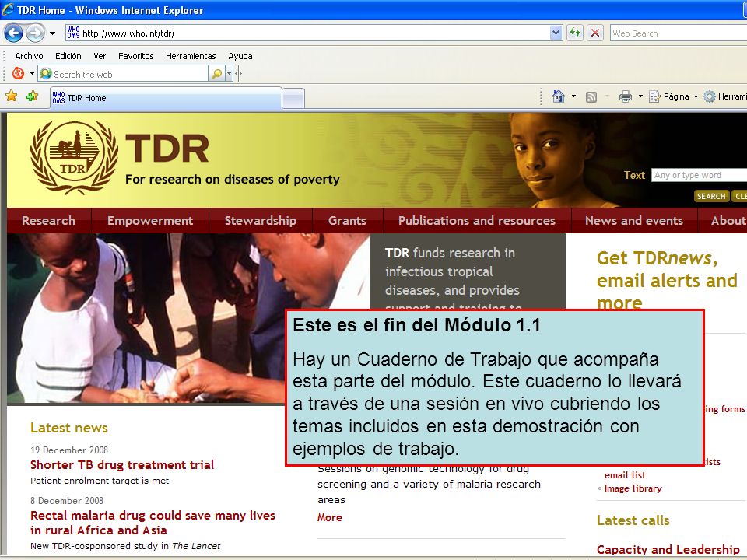Open 'Shorter TB drug treatment trial' article

122,465
